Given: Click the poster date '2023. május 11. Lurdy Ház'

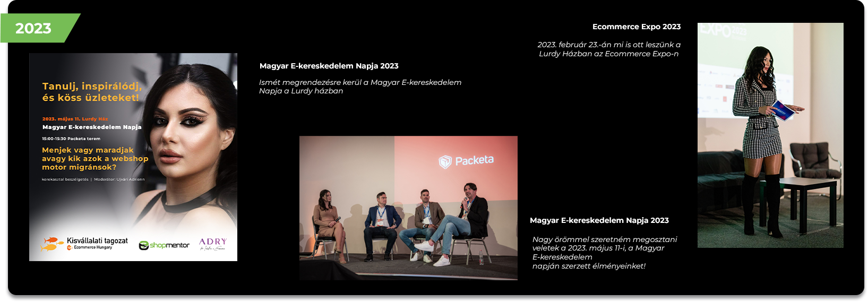Looking at the screenshot, I should tap(75, 119).
